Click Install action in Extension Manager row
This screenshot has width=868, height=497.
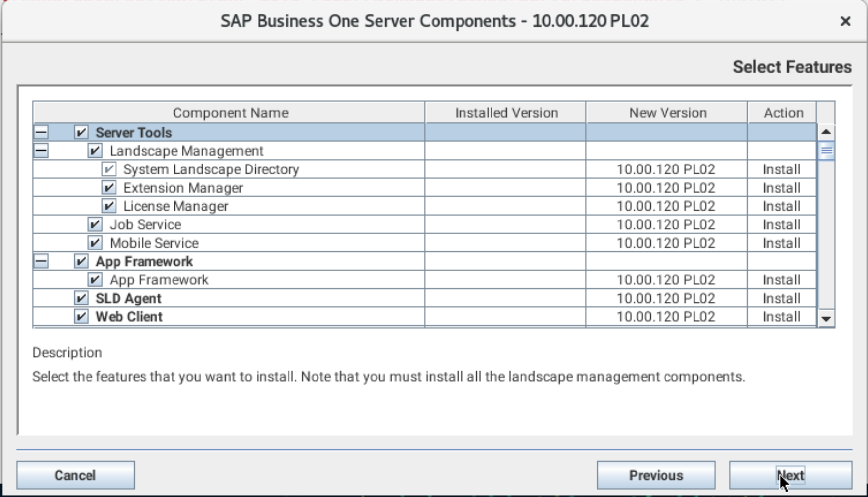781,188
